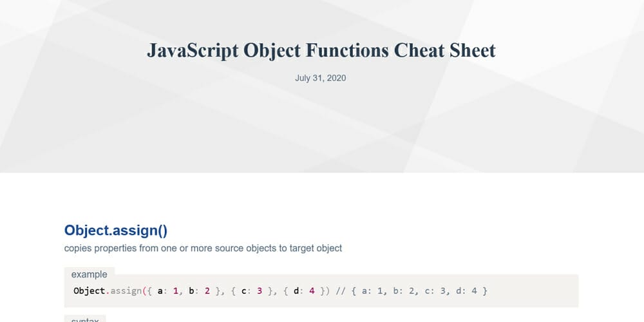Click the double-slash comment marker in code
Viewport: 644px width, 322px height.
pos(341,291)
